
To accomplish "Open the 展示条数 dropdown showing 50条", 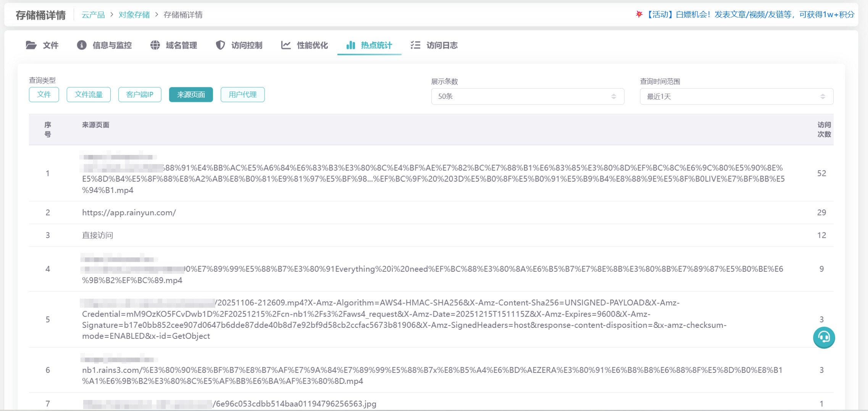I will point(527,97).
